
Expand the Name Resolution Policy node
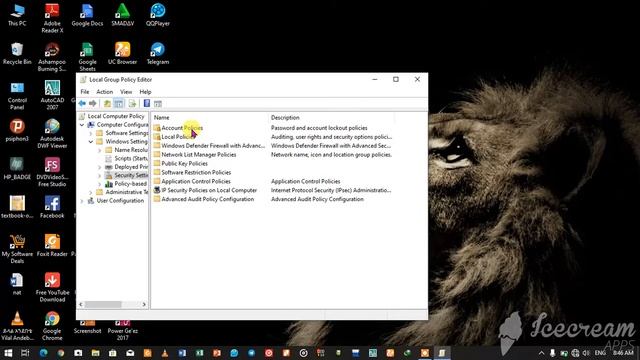coord(99,150)
